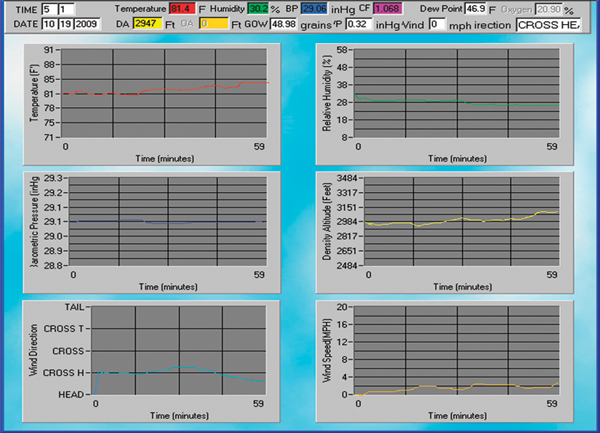The height and width of the screenshot is (433, 600).
Task: Click the Wind Speed chart plot area
Action: point(457,351)
